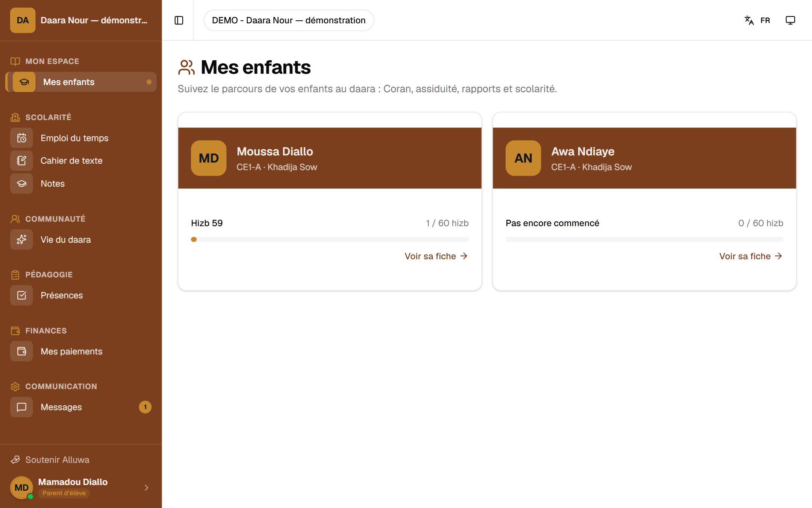This screenshot has width=812, height=508.
Task: Open the Mes enfants menu item
Action: pos(81,82)
